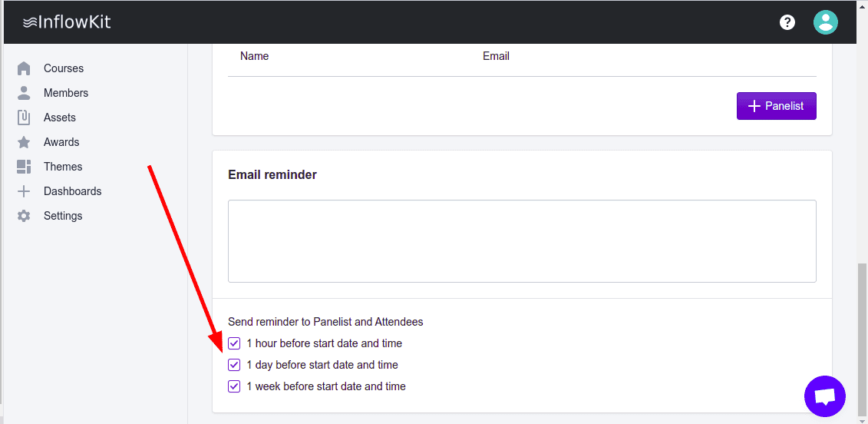Click the Themes layout icon
Viewport: 868px width, 424px height.
pyautogui.click(x=24, y=167)
